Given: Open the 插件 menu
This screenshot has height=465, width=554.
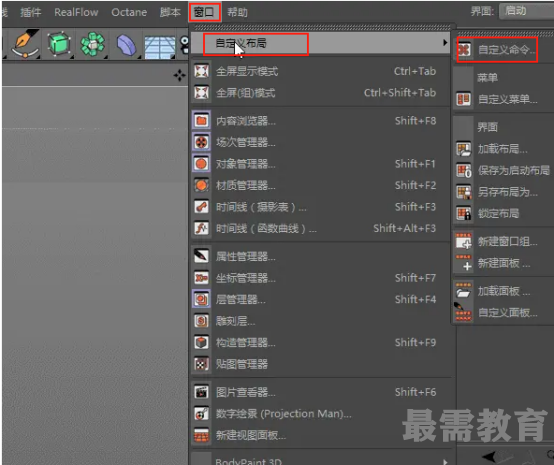Looking at the screenshot, I should coord(31,12).
